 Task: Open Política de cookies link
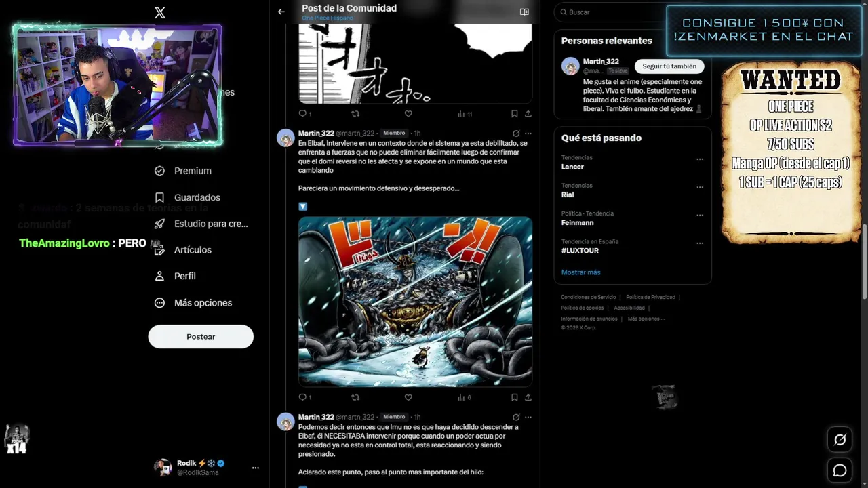tap(582, 308)
